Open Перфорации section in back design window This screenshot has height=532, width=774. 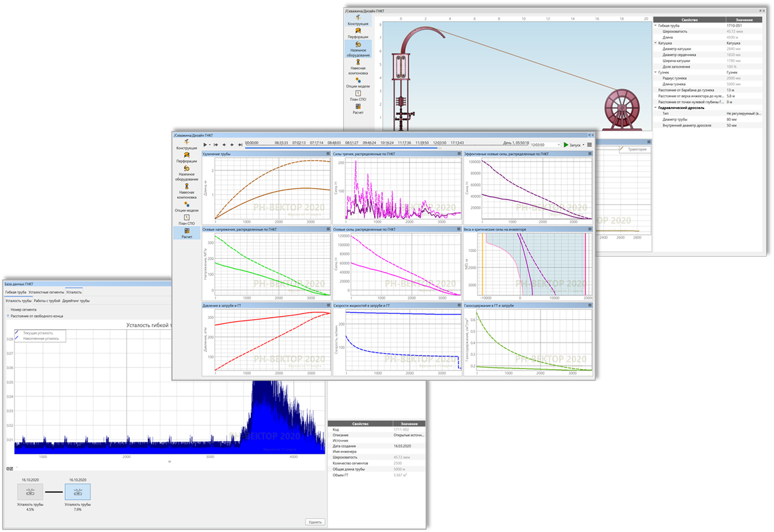(x=358, y=33)
